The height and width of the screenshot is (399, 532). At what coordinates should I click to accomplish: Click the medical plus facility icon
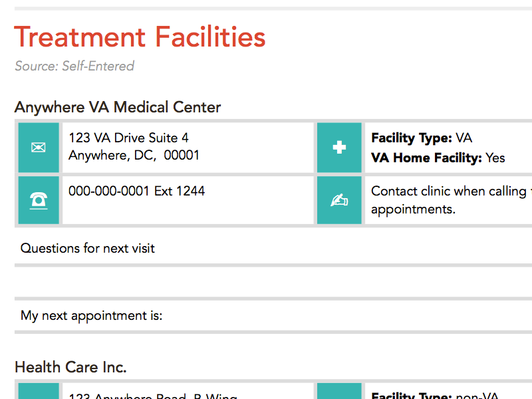339,147
